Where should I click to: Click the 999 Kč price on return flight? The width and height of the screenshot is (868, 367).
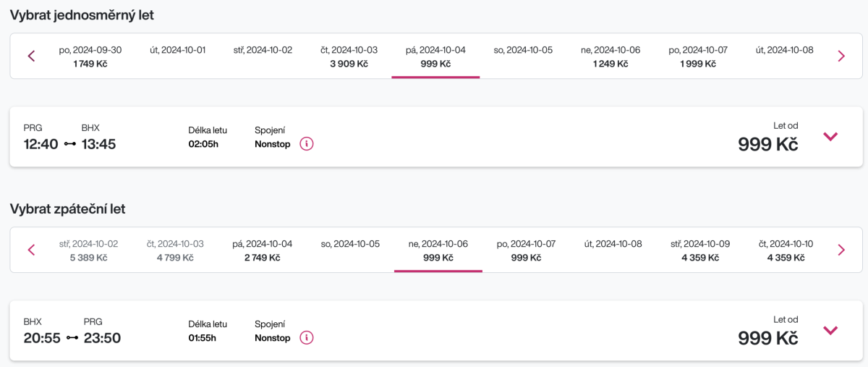767,338
